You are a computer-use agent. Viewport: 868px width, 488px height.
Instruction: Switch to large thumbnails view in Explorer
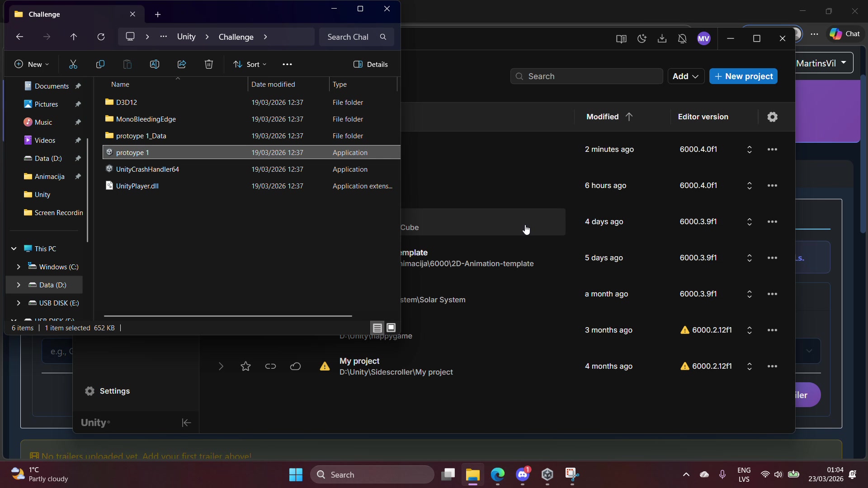tap(392, 328)
